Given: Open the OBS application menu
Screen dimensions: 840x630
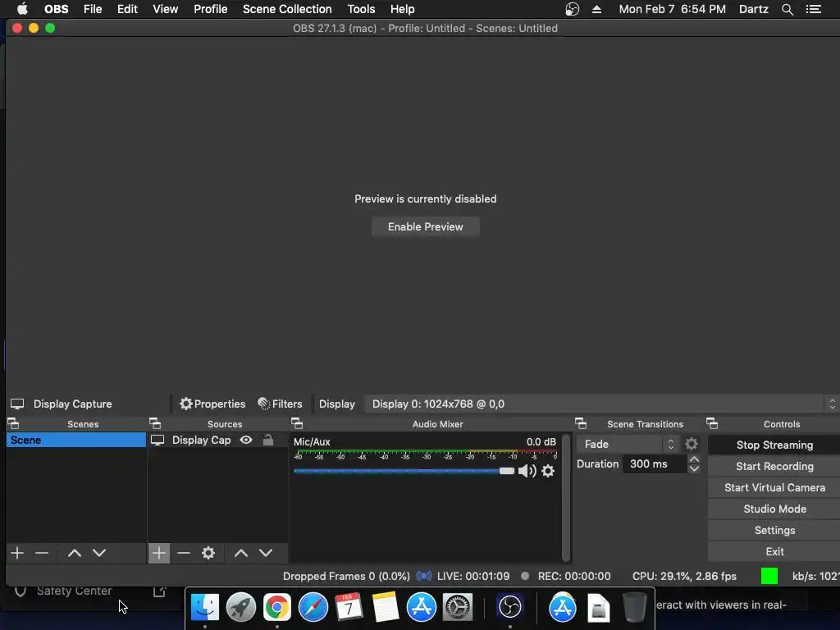Looking at the screenshot, I should (57, 9).
